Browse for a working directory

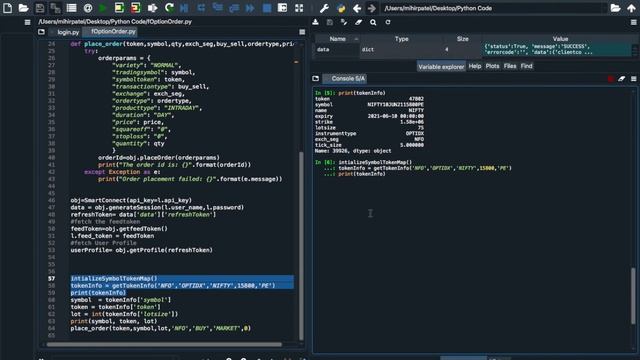[x=616, y=8]
